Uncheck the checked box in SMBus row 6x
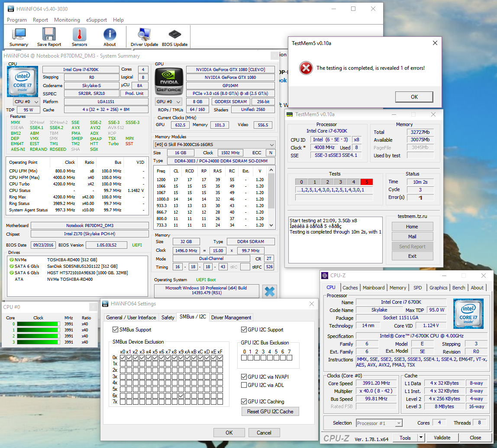Viewport: 497px width, 448px height. (x=181, y=396)
